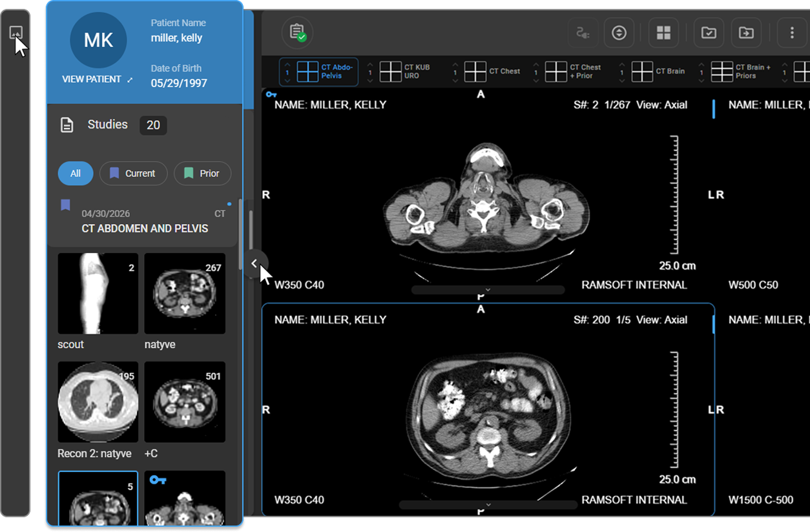Click the W1500 C-500 window level label
The width and height of the screenshot is (810, 532).
pos(761,500)
